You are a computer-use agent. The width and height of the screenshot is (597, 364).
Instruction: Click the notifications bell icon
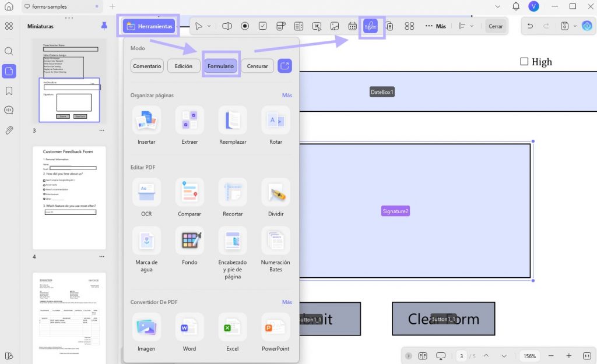516,6
